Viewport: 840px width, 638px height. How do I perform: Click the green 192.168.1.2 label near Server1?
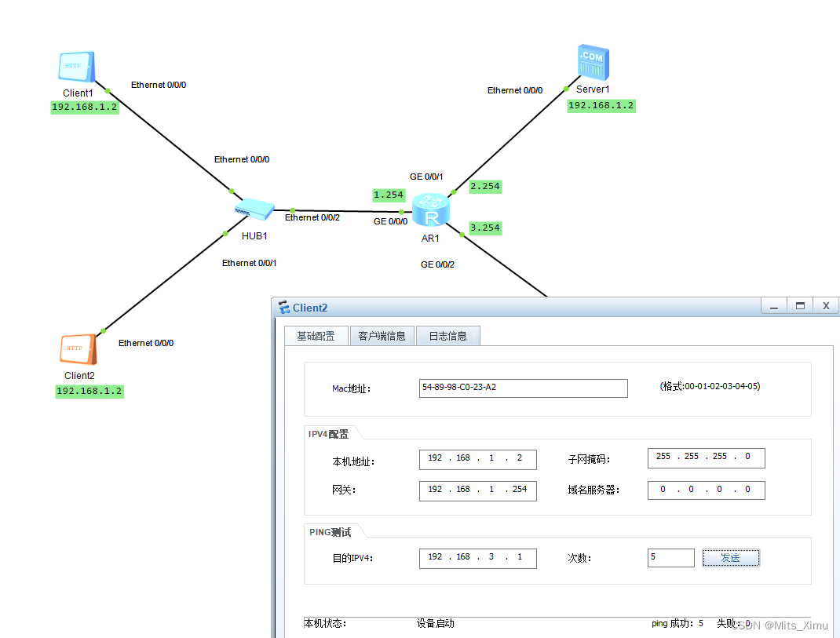pyautogui.click(x=601, y=105)
